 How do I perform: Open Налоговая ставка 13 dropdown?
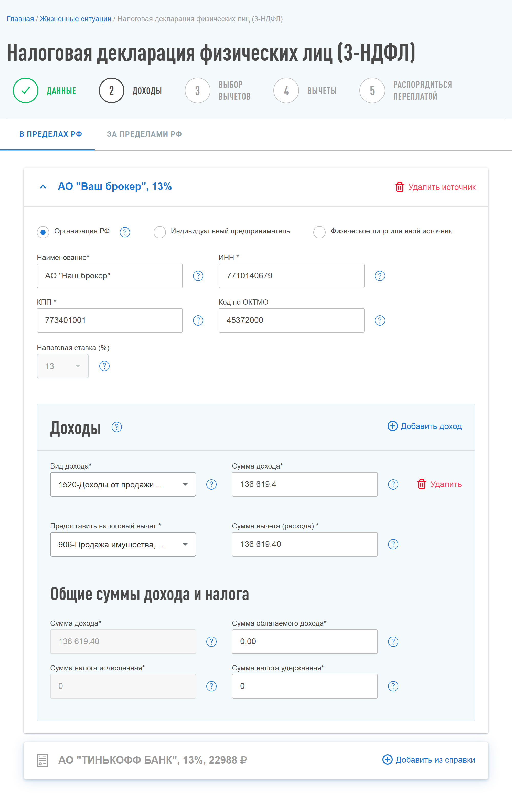(63, 366)
